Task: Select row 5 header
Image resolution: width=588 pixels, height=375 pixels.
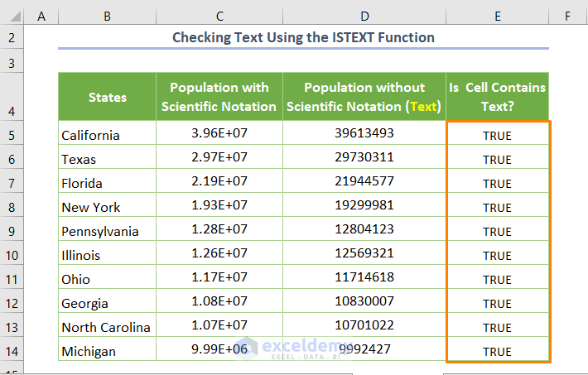Action: coord(12,135)
